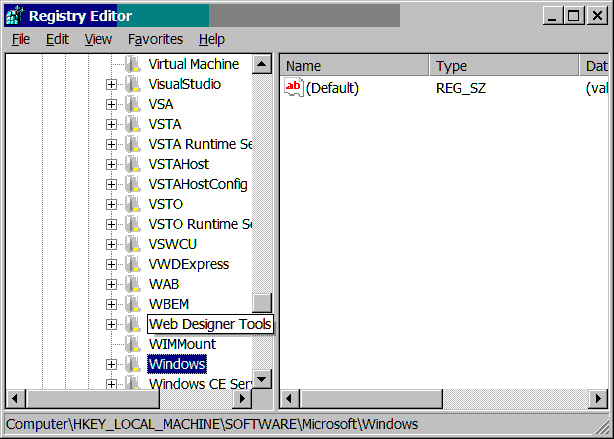
Task: Click the values pane scroll left arrow
Action: [x=289, y=399]
